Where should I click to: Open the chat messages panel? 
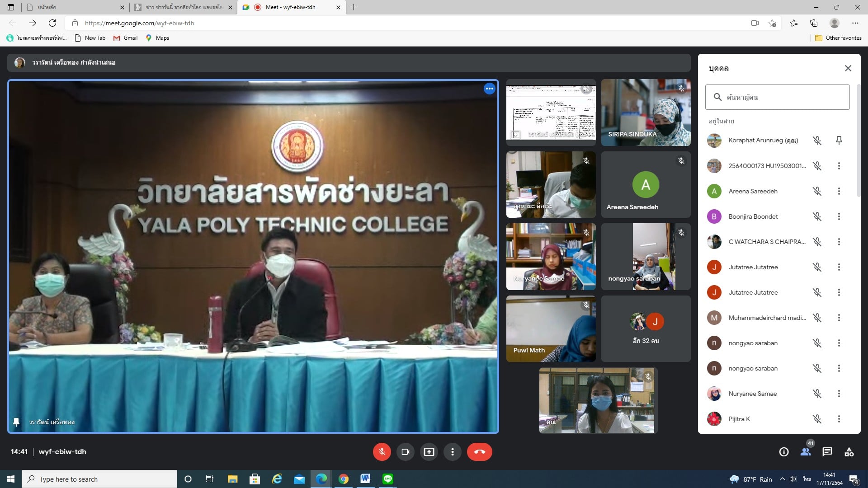point(827,452)
